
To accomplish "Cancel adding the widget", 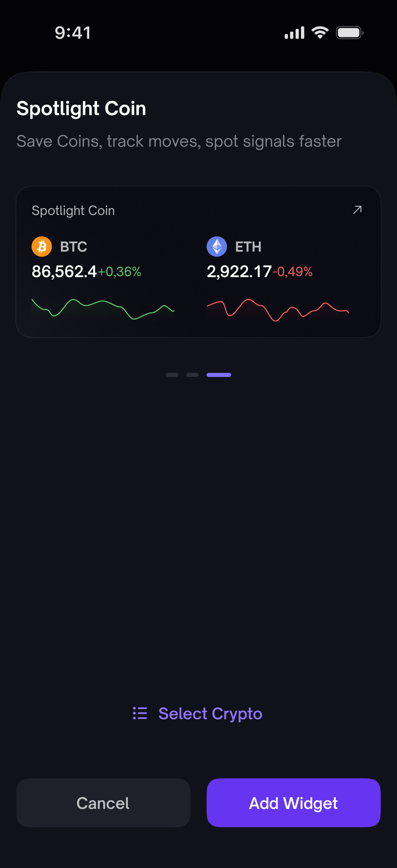I will coord(103,803).
